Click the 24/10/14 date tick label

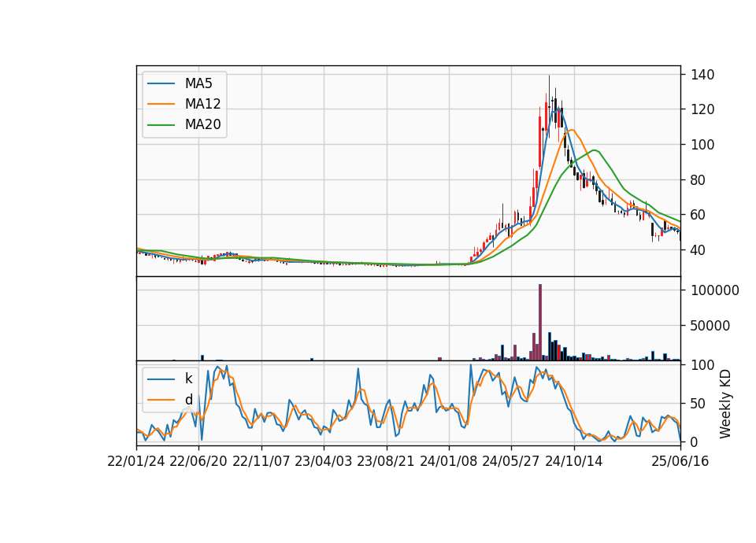click(574, 462)
